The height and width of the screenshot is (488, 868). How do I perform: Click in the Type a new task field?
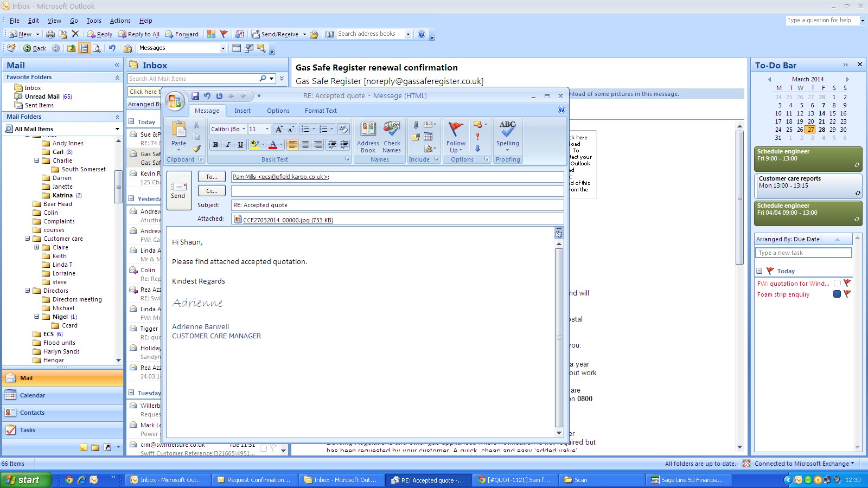(x=803, y=253)
